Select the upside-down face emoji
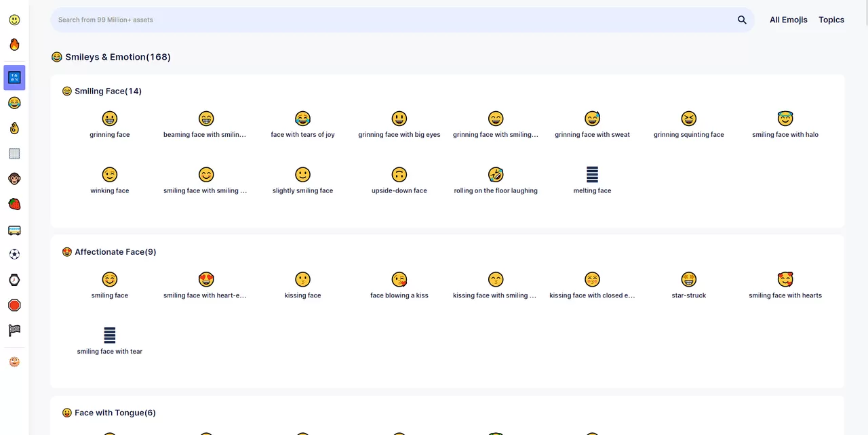 pyautogui.click(x=399, y=174)
